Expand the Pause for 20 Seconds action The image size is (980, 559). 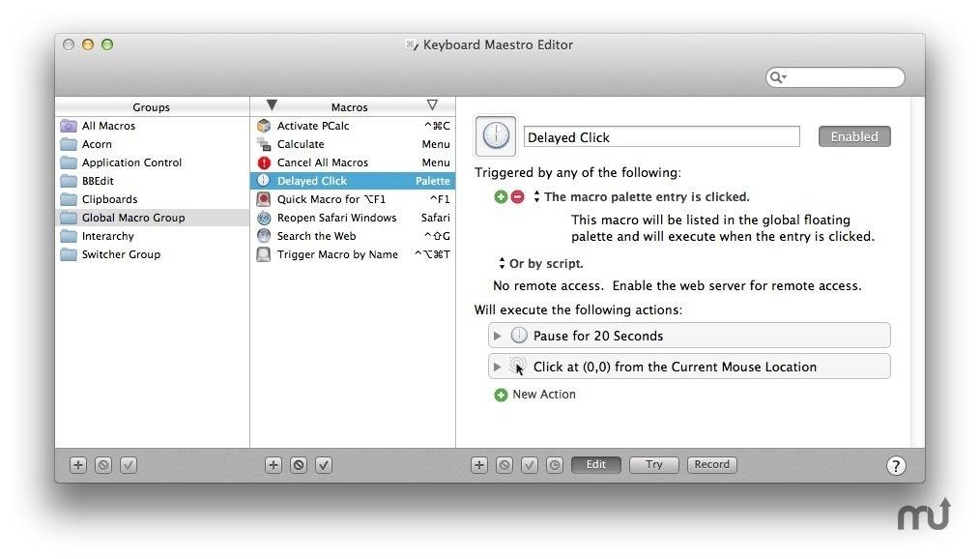pyautogui.click(x=498, y=336)
